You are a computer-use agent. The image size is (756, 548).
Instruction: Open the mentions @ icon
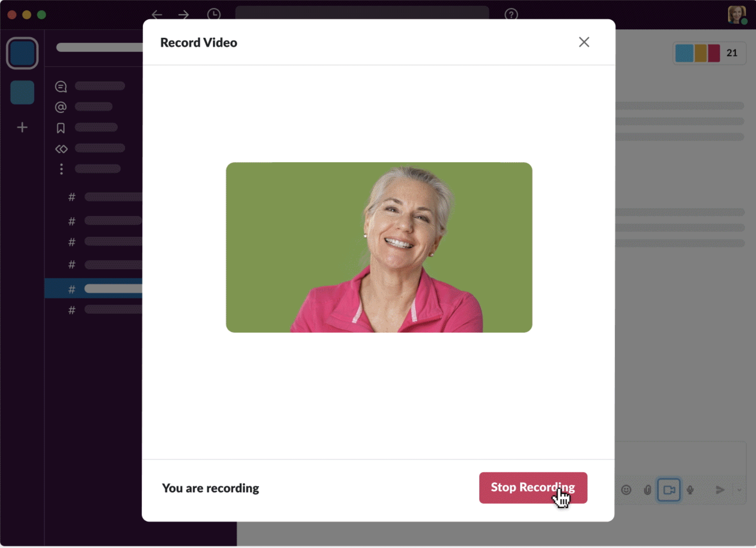coord(61,107)
